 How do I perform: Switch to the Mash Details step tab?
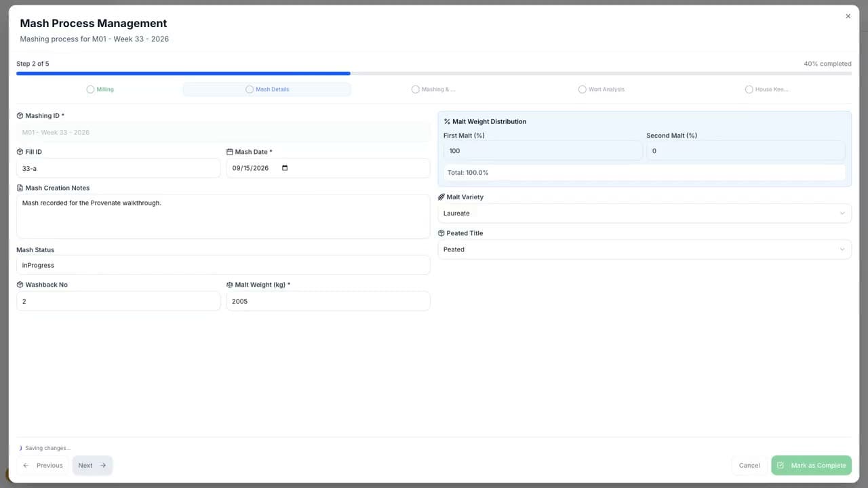click(x=267, y=89)
